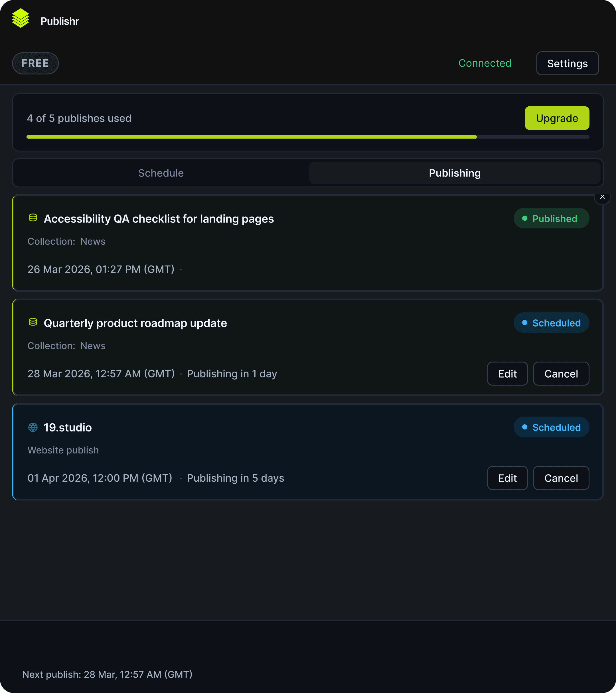
Task: Click the publishes used progress bar
Action: 307,137
